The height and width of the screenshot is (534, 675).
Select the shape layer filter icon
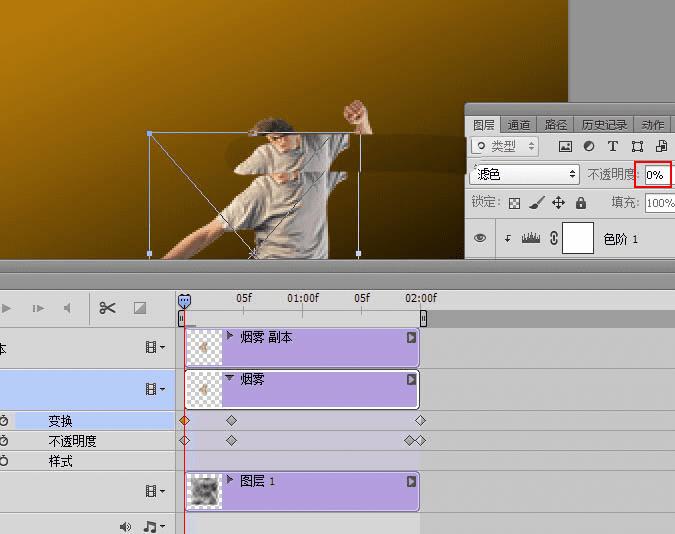tap(637, 147)
